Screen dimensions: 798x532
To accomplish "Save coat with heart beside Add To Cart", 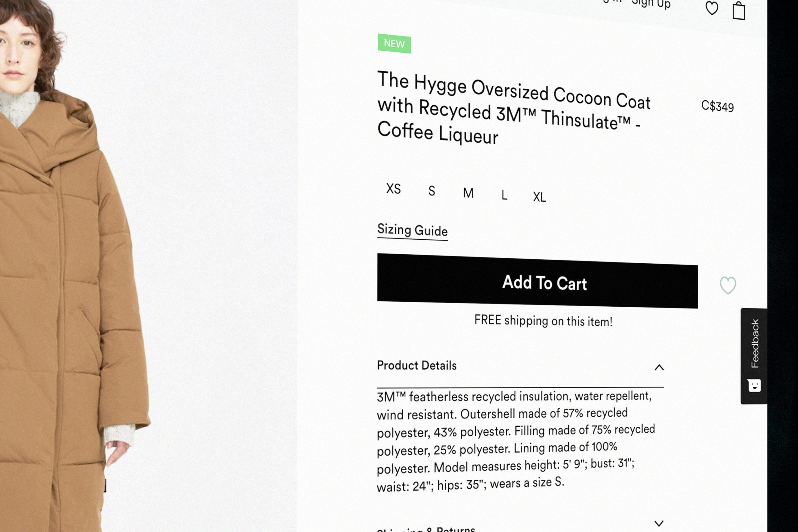I will pyautogui.click(x=728, y=285).
